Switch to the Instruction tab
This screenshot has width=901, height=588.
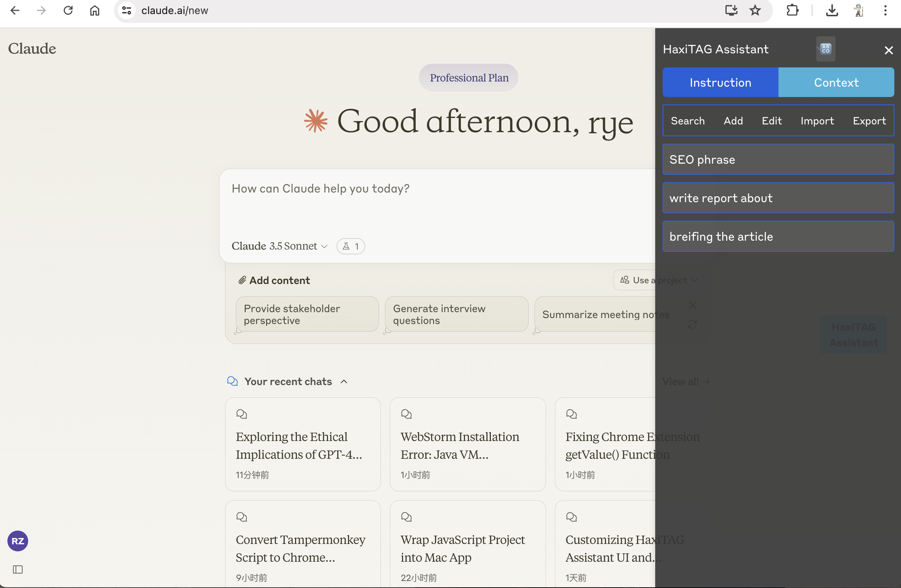[720, 82]
